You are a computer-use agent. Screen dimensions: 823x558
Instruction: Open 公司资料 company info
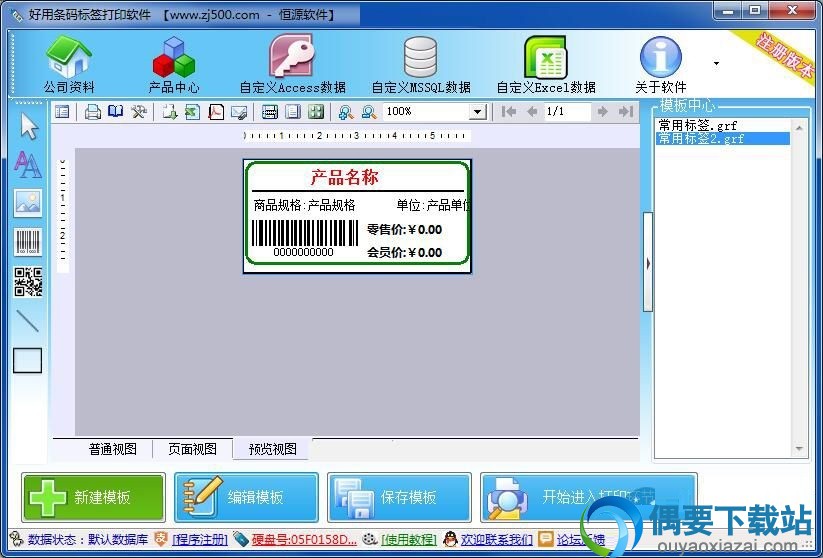(69, 64)
